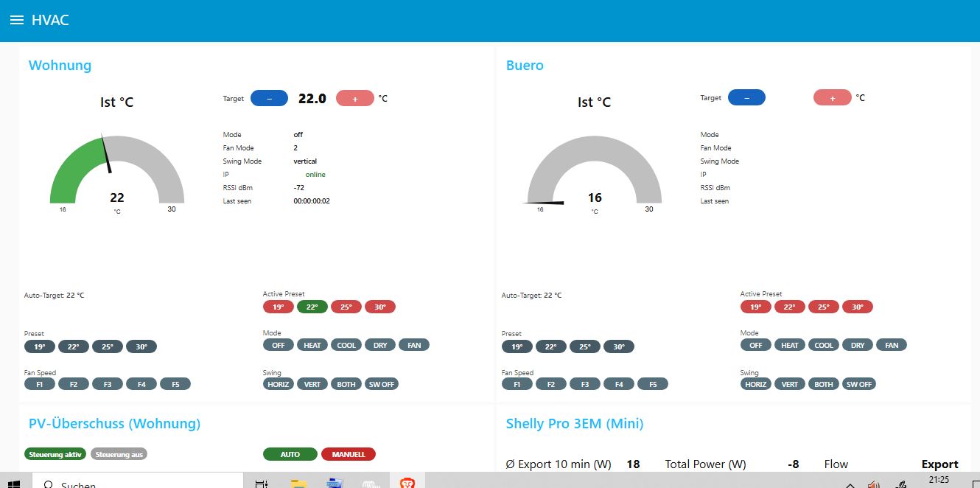Set Wohnung mode to HEAT
The image size is (980, 488).
coord(312,345)
